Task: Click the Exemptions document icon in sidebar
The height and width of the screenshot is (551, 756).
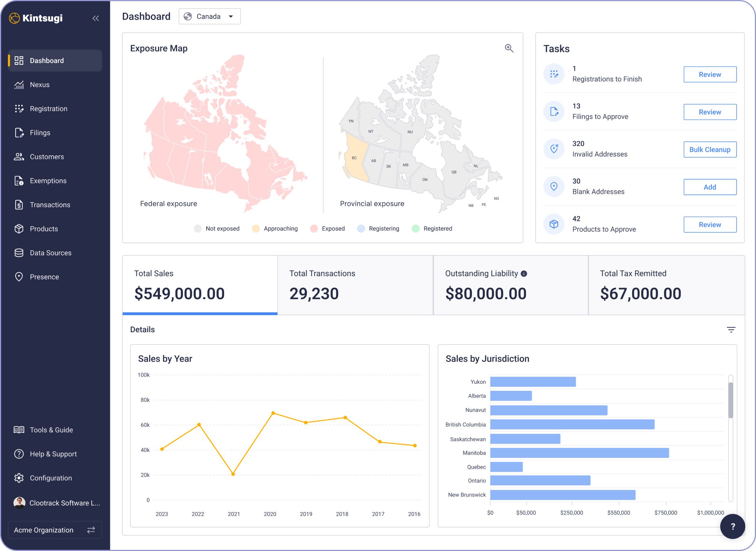Action: [x=19, y=181]
